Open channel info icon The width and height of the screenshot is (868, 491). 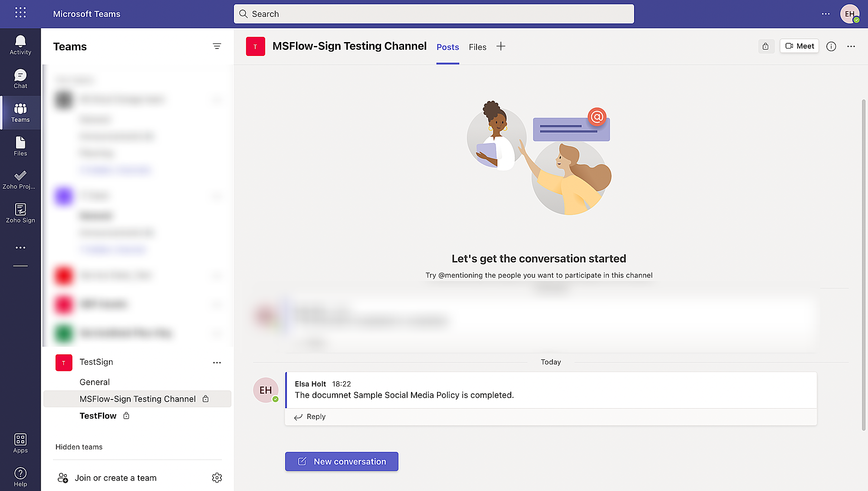coord(831,46)
